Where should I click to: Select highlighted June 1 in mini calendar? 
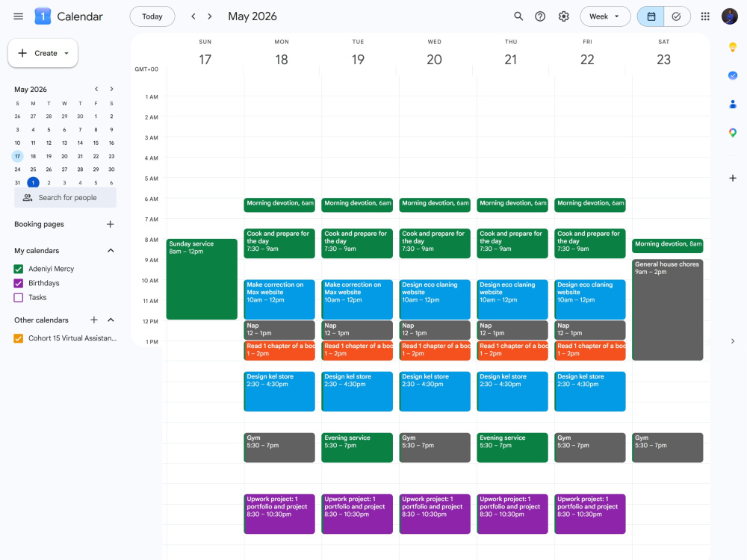coord(33,182)
